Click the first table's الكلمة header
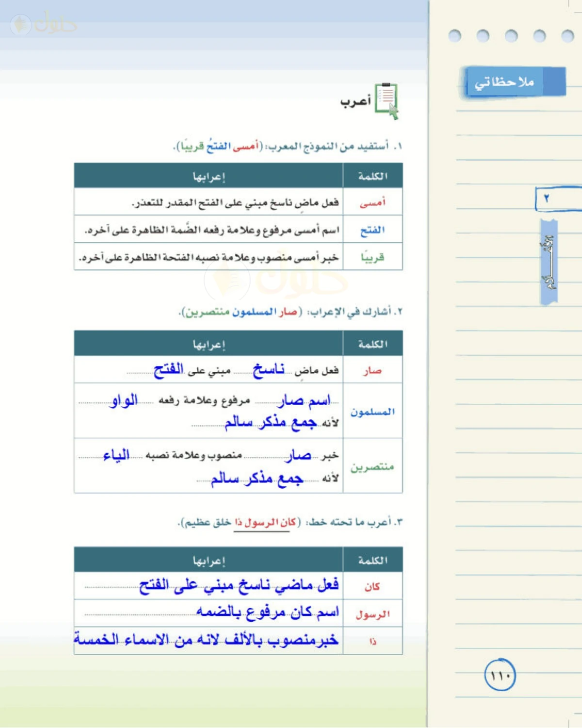 click(373, 176)
